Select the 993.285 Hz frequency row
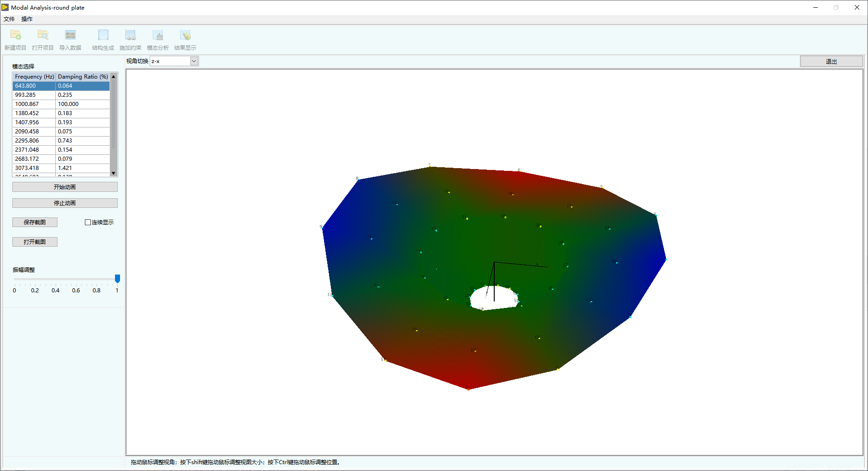The image size is (868, 471). (x=61, y=95)
